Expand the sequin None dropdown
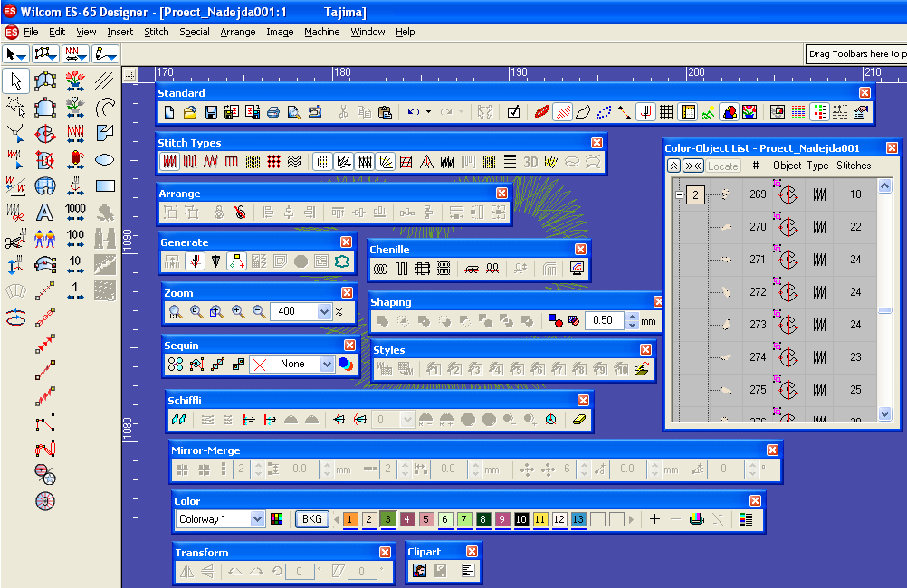Screen dimensions: 907x588 click(328, 364)
